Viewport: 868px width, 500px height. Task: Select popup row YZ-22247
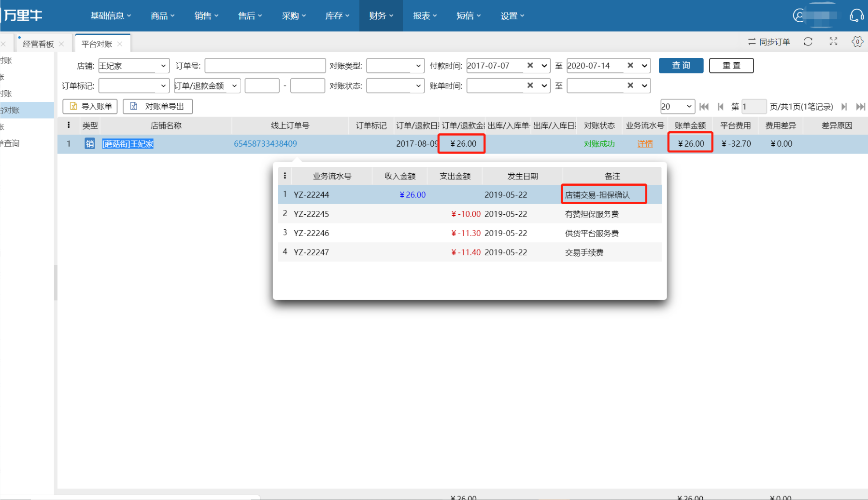[x=470, y=252]
